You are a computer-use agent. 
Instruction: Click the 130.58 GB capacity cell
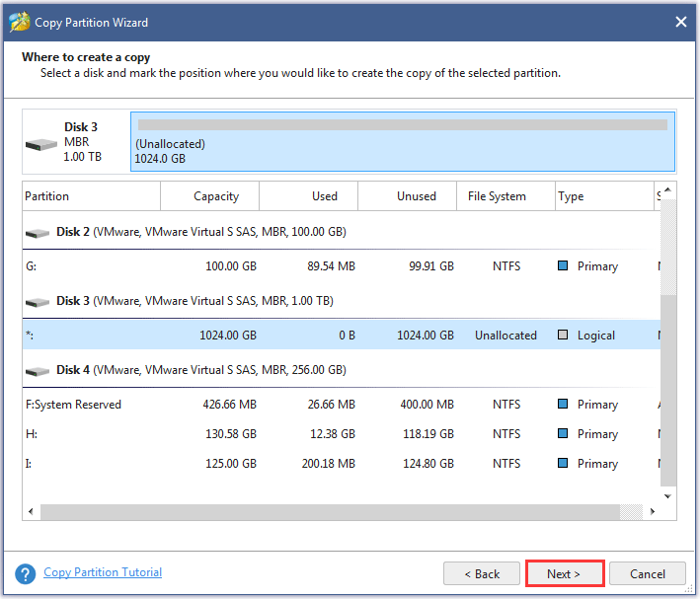point(231,434)
